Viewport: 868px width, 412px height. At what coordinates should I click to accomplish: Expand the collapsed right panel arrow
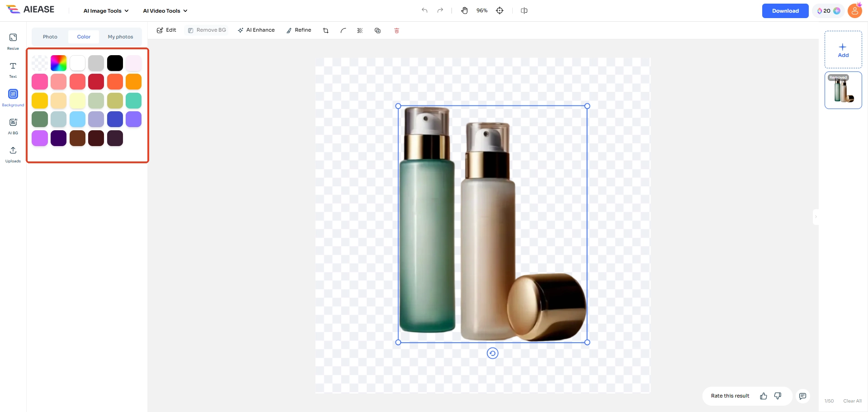point(816,217)
